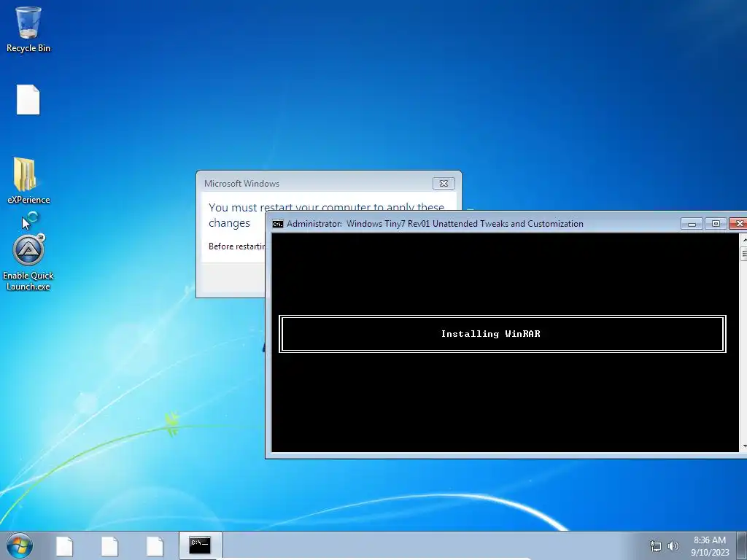Open the Recycle Bin desktop icon
The width and height of the screenshot is (747, 560).
28,28
